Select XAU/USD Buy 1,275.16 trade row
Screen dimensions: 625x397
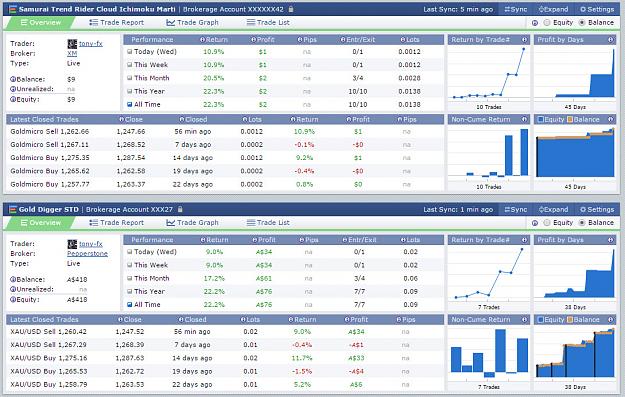pos(224,358)
